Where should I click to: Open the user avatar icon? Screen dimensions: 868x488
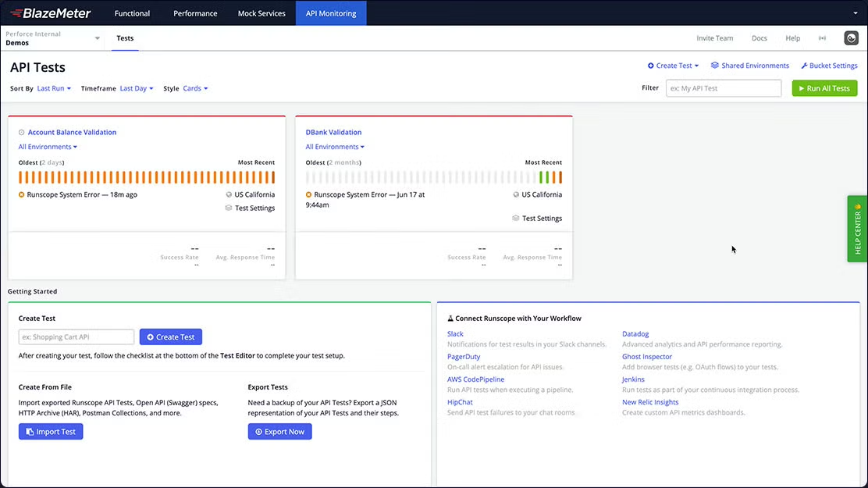(851, 37)
